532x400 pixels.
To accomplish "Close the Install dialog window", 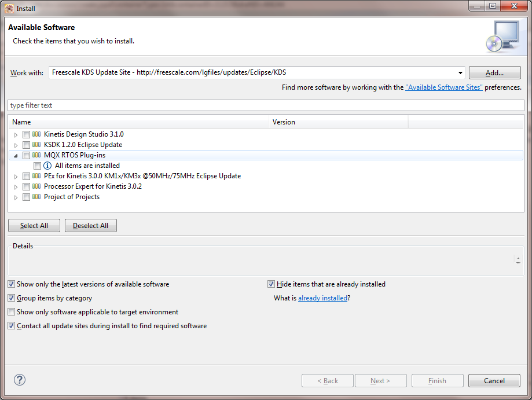I will (x=515, y=6).
